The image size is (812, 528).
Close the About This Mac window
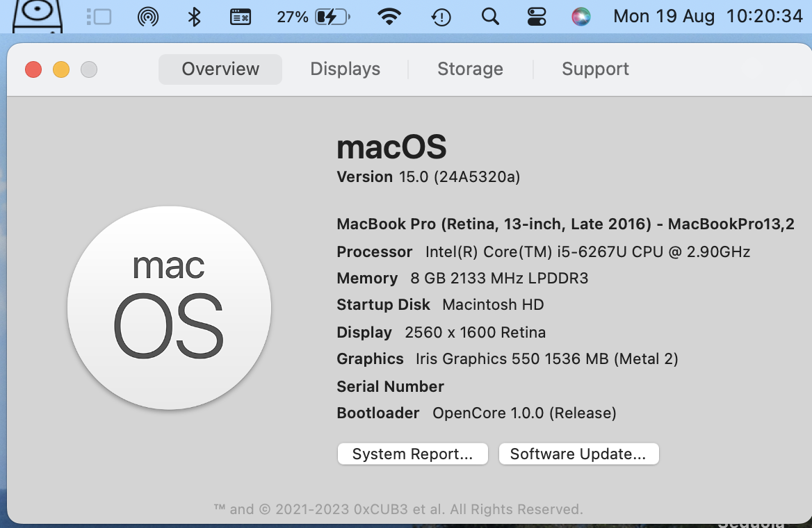[33, 69]
